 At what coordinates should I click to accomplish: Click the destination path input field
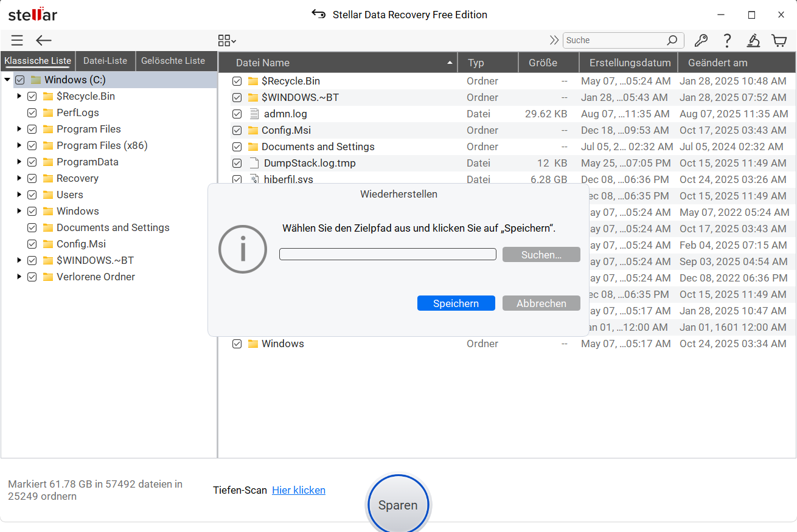388,254
